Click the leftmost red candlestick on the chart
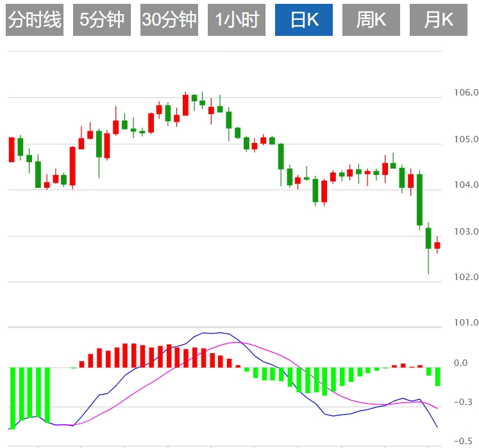This screenshot has height=448, width=479. (x=12, y=149)
